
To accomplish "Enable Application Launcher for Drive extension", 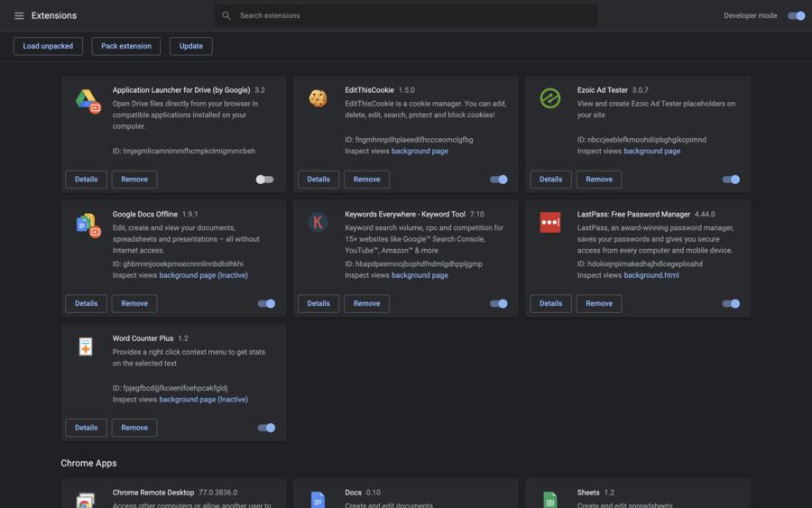I will tap(264, 180).
